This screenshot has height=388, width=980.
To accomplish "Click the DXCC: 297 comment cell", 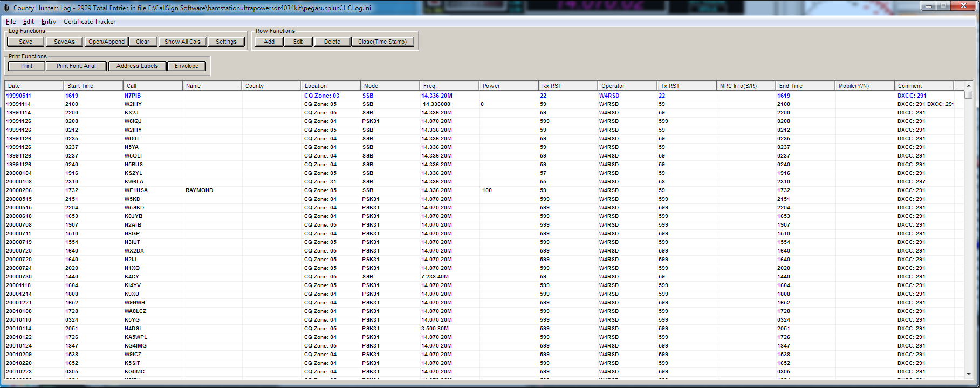I will tap(912, 182).
